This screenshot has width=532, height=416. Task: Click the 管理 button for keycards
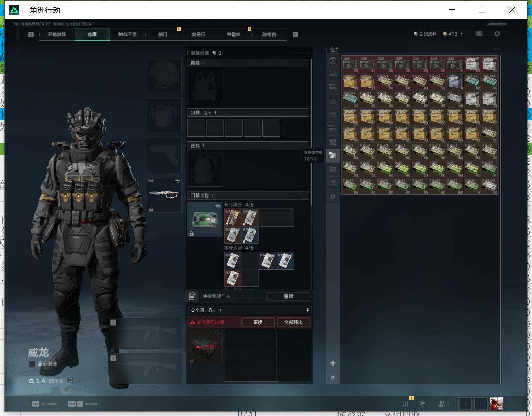pyautogui.click(x=288, y=296)
